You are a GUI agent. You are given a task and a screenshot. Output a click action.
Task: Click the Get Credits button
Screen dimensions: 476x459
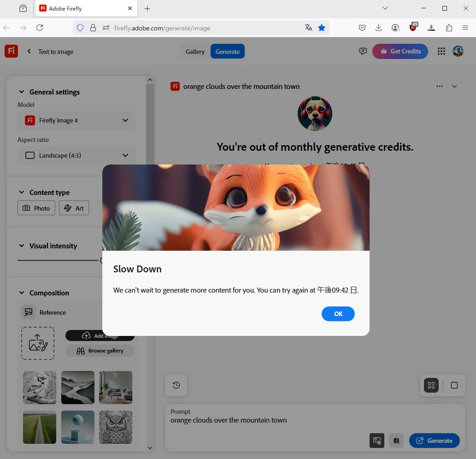pos(400,51)
